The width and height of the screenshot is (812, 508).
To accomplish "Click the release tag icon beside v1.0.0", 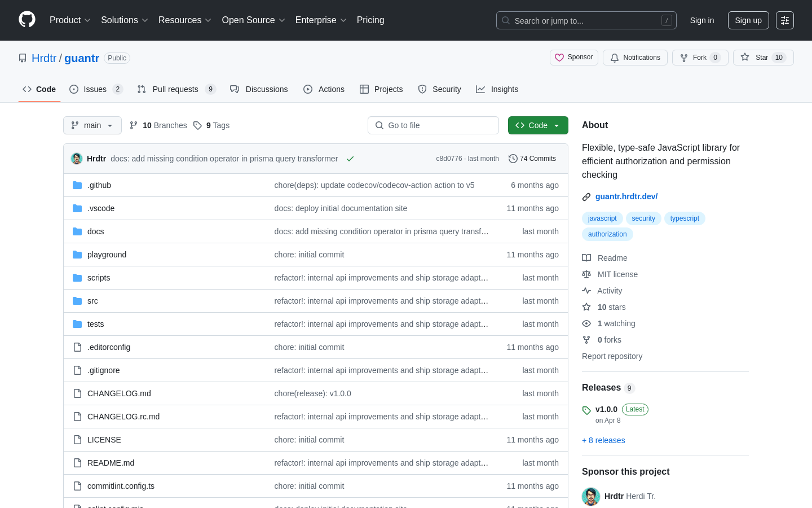I will coord(586,410).
